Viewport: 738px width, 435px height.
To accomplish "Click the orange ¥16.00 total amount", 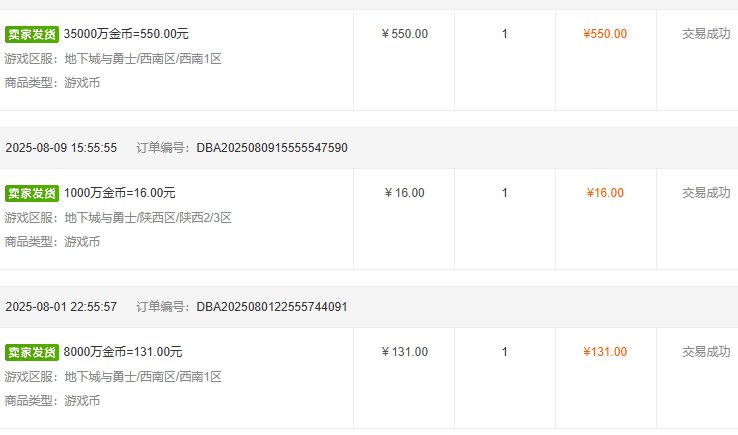I will (605, 193).
